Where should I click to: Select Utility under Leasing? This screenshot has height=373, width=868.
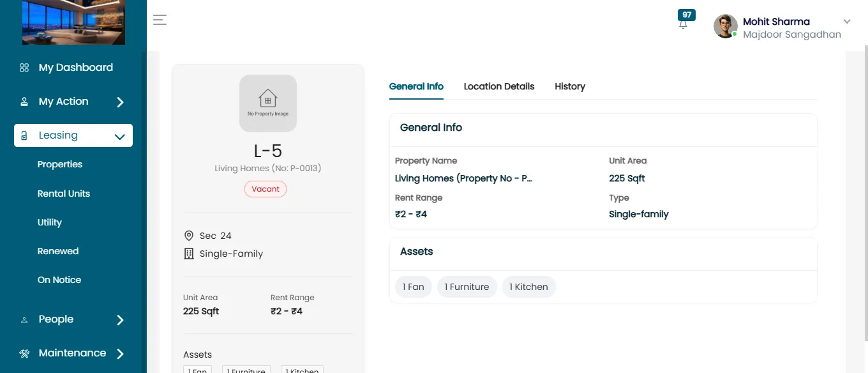[50, 222]
